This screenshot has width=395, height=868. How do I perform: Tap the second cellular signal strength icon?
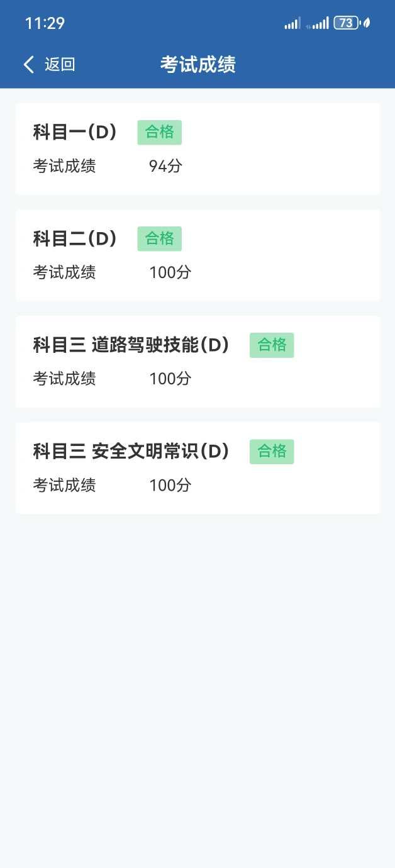318,24
